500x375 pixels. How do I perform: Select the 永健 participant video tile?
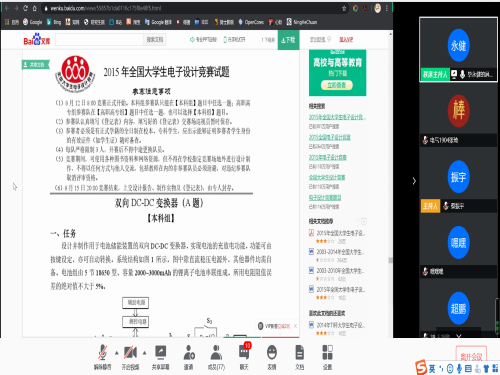click(x=458, y=49)
